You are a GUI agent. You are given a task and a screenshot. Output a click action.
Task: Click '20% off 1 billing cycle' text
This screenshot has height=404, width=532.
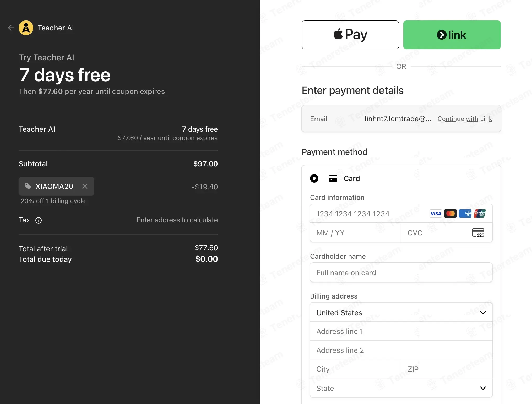pos(53,201)
